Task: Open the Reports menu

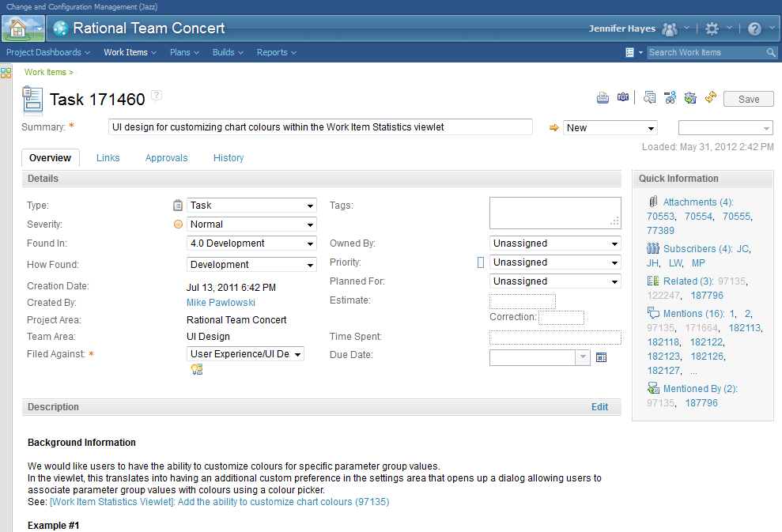Action: (x=276, y=52)
